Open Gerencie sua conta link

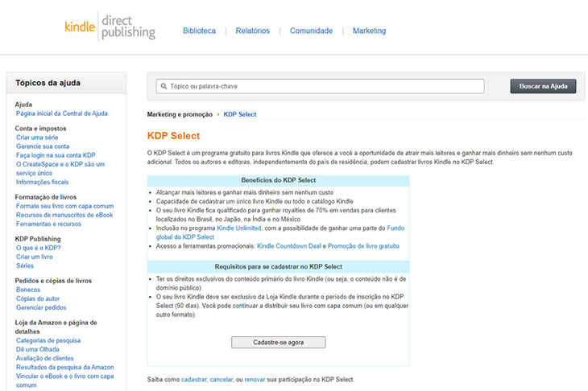click(43, 146)
